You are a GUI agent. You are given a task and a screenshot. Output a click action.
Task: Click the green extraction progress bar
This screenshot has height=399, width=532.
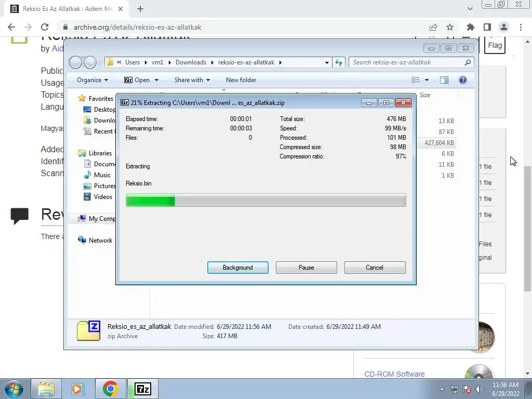(265, 200)
